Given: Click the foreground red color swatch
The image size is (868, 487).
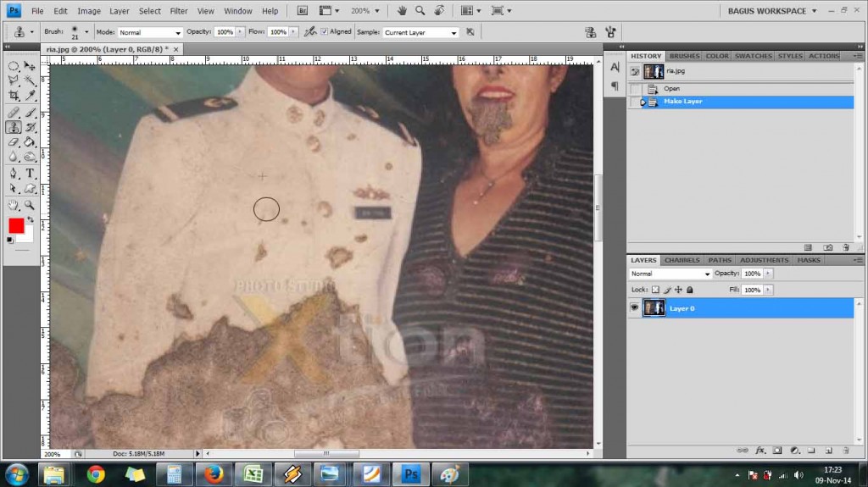Looking at the screenshot, I should click(x=16, y=225).
